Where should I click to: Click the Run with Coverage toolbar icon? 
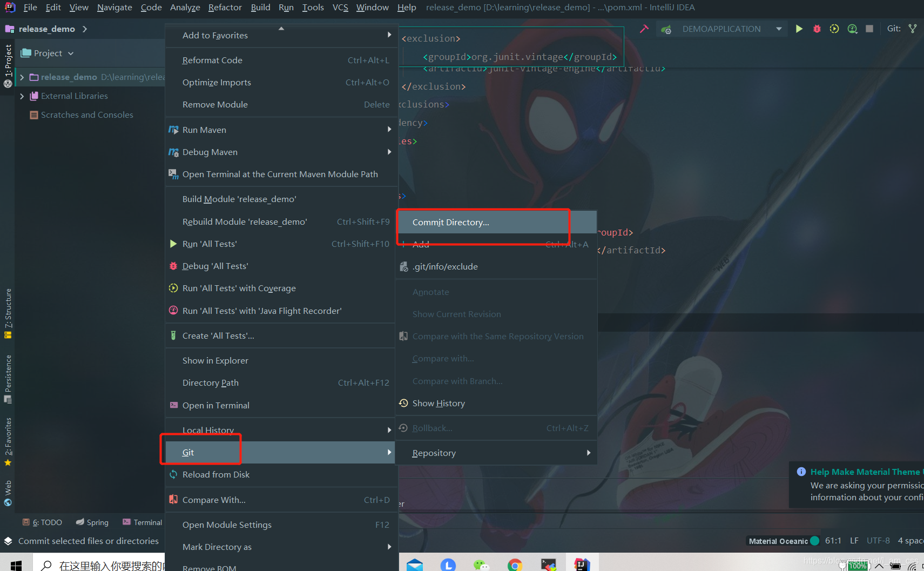click(834, 29)
